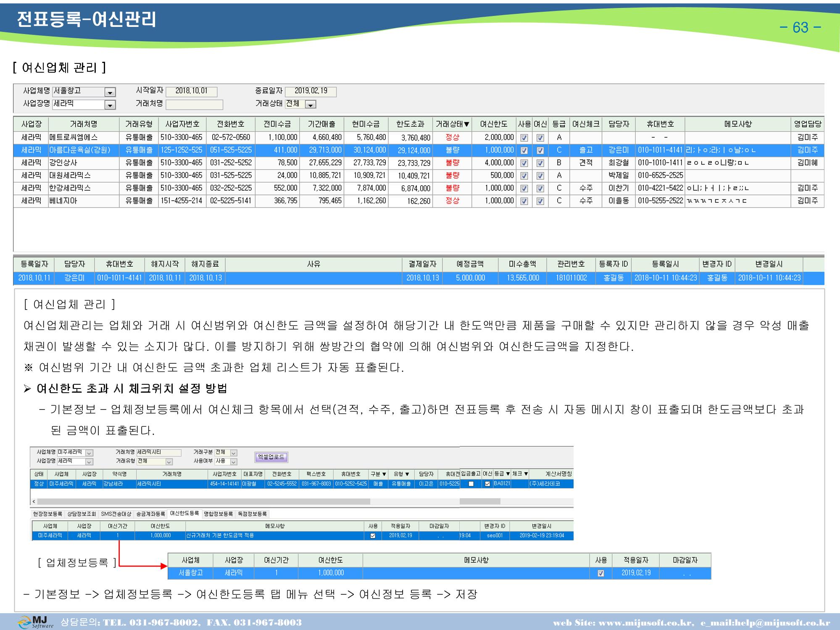
Task: Click the MJ Software logo in footer
Action: 36,622
